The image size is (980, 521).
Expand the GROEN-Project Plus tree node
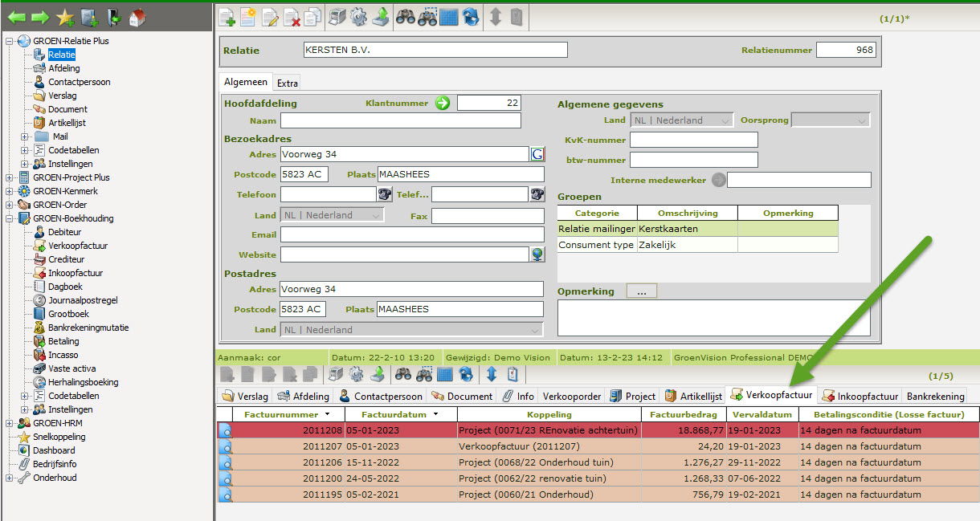tap(10, 177)
